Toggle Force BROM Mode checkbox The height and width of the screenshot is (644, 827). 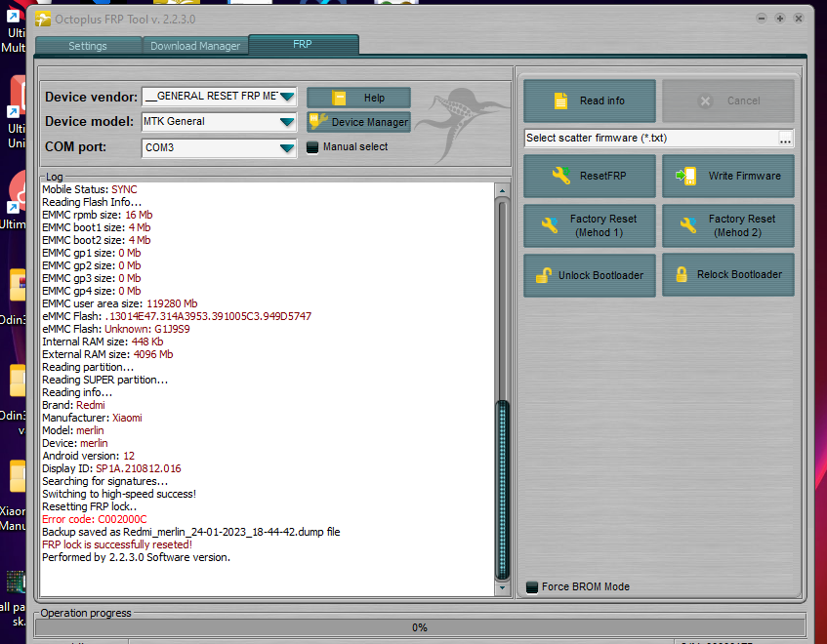(x=532, y=586)
